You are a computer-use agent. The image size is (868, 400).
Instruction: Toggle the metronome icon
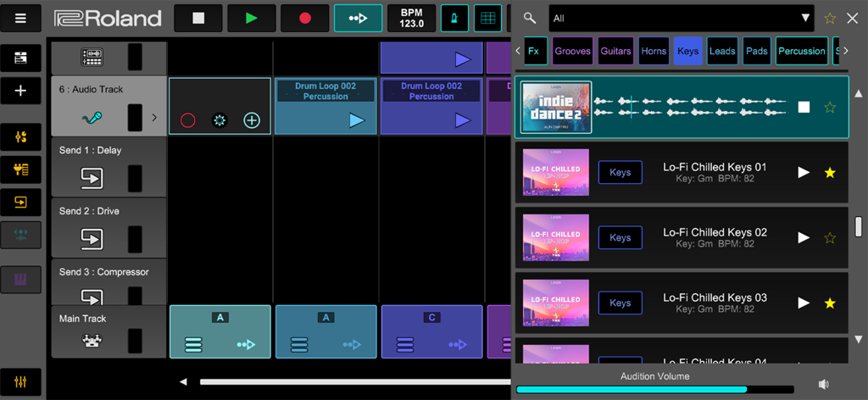(454, 19)
